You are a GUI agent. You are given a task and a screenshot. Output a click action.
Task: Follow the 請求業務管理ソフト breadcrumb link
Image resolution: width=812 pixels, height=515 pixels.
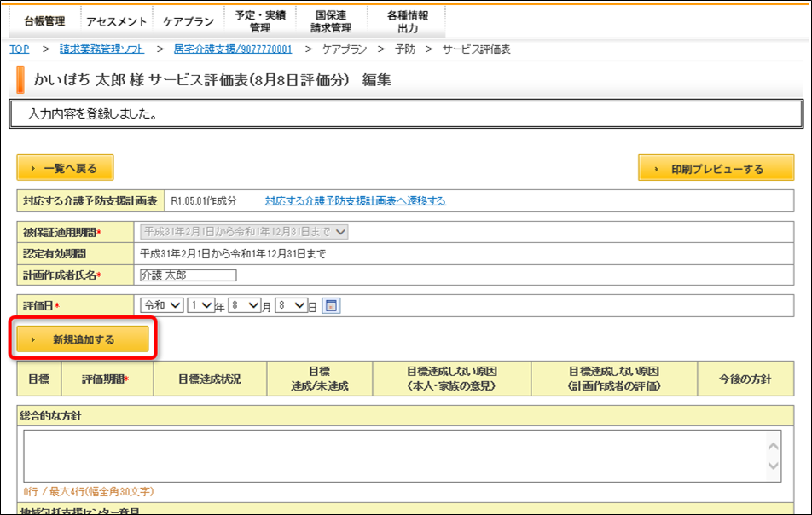102,49
